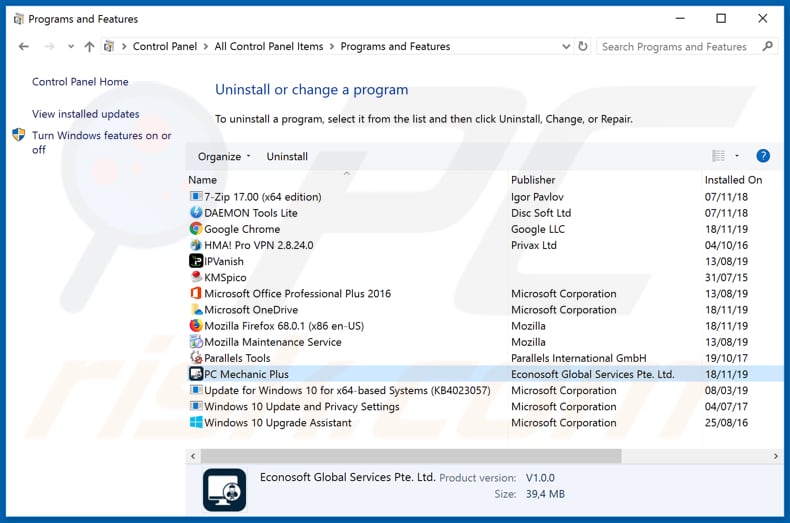Click the IPVanish program icon
Image resolution: width=790 pixels, height=523 pixels.
[x=196, y=261]
